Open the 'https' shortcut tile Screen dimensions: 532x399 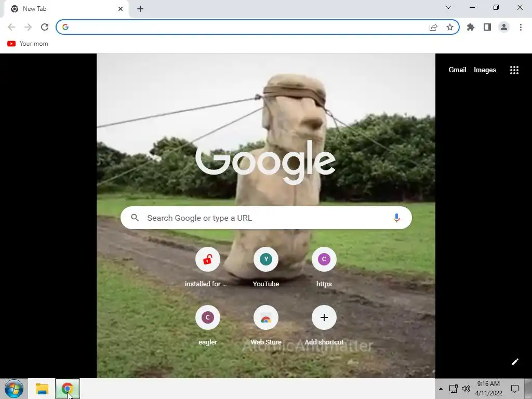[324, 267]
